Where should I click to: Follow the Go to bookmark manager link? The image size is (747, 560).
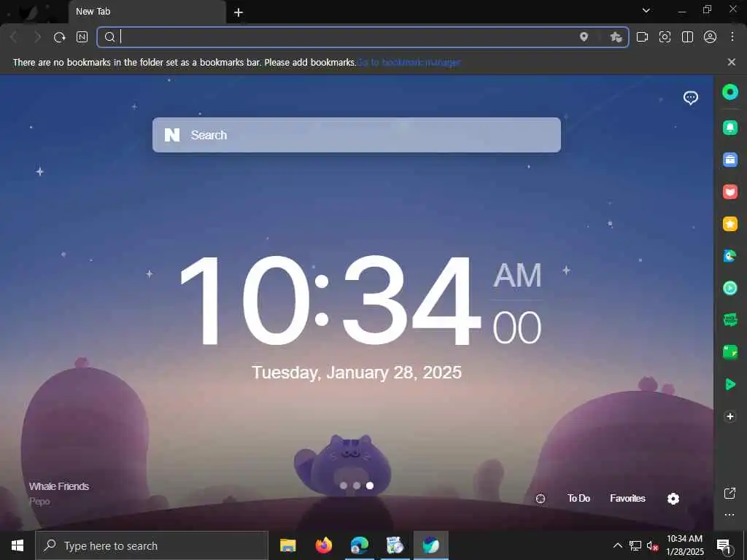click(x=409, y=63)
